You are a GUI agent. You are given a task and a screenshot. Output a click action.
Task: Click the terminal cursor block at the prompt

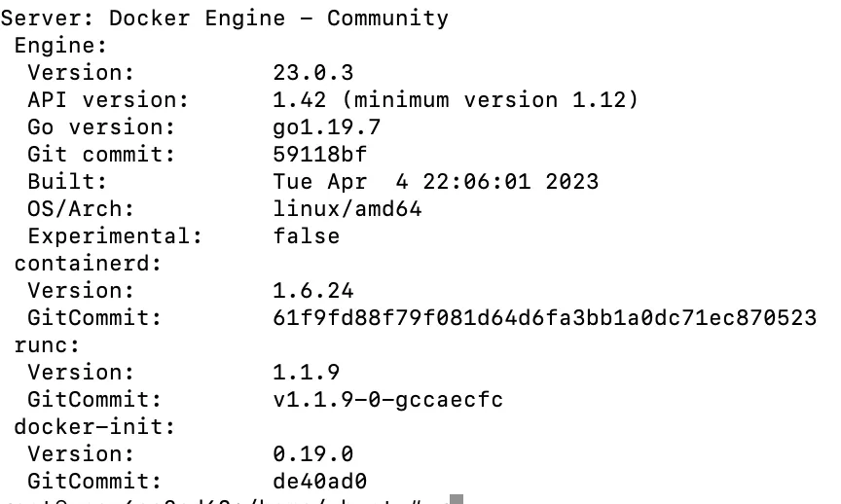click(x=457, y=498)
